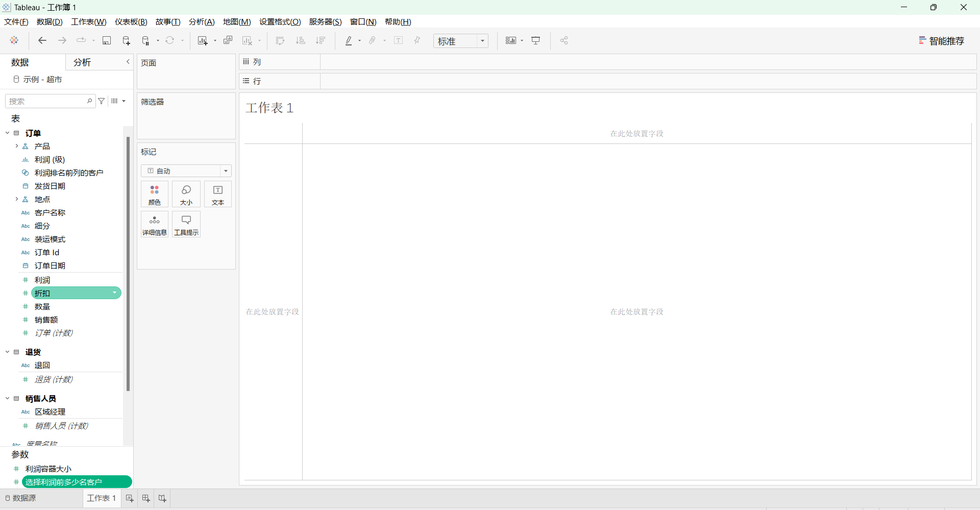Viewport: 980px width, 510px height.
Task: Open the 智能推荐 Show Me panel
Action: coord(942,41)
